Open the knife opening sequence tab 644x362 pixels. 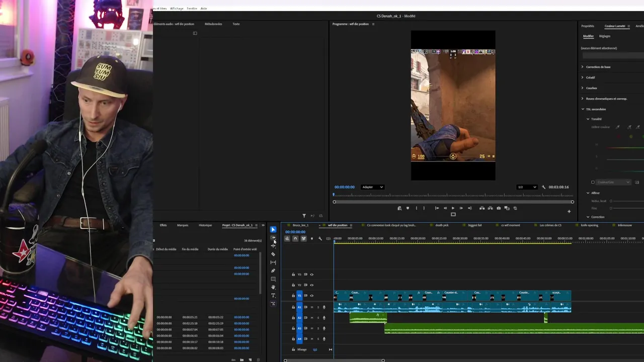589,225
